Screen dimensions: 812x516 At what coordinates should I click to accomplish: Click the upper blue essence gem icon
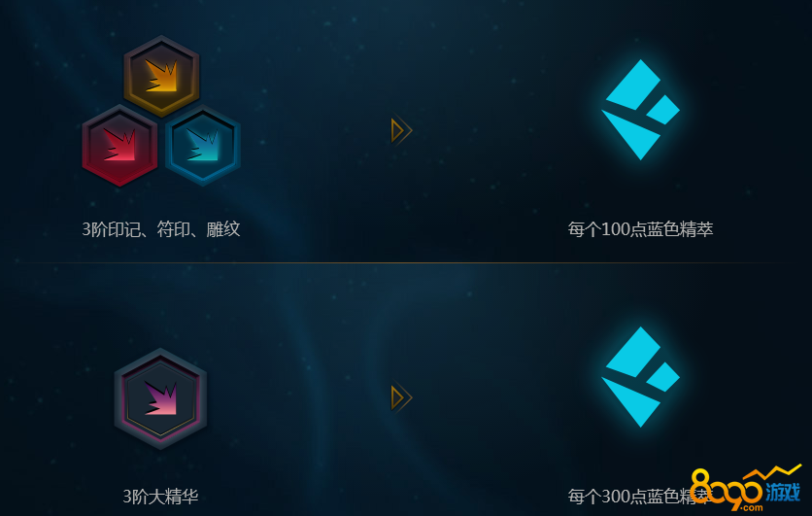coord(641,109)
